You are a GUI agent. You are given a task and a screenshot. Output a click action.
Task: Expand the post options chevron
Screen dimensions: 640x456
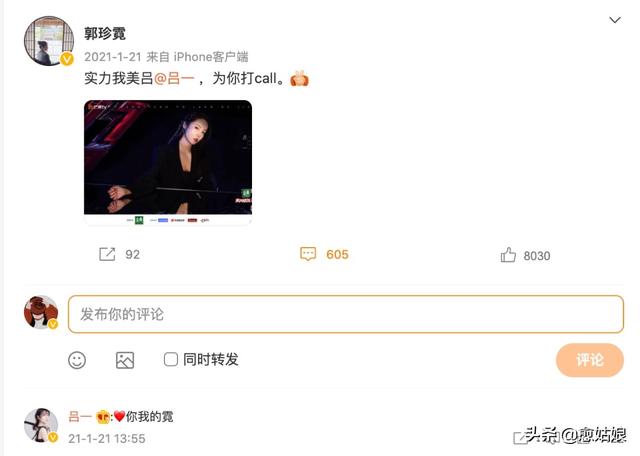pyautogui.click(x=615, y=20)
